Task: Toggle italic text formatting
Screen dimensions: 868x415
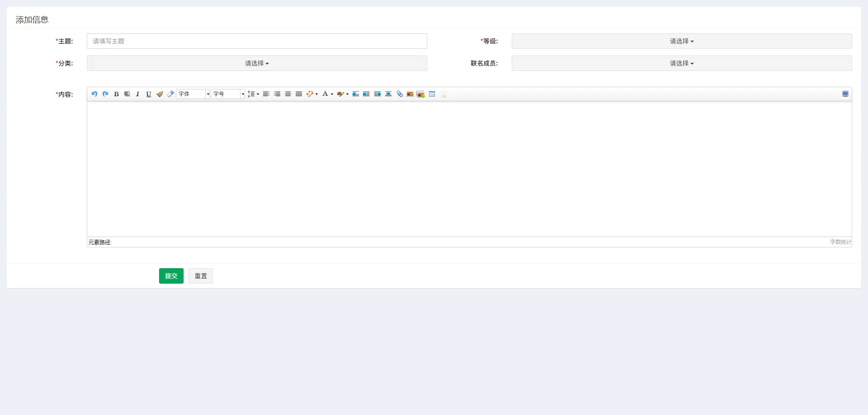Action: [x=137, y=94]
